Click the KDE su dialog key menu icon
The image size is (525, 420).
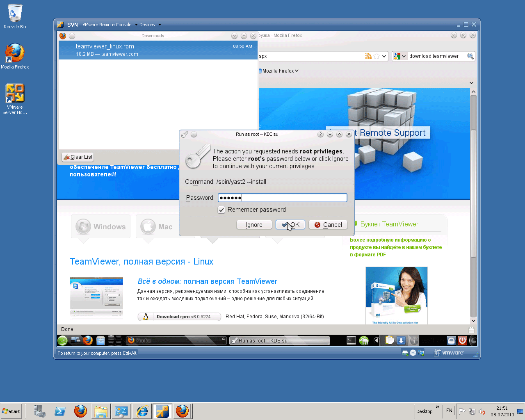185,135
